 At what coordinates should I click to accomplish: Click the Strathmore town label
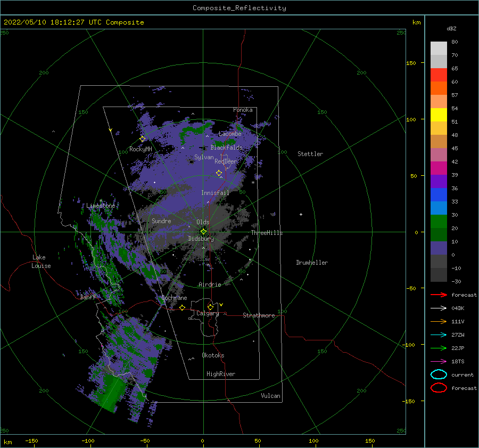(x=259, y=315)
